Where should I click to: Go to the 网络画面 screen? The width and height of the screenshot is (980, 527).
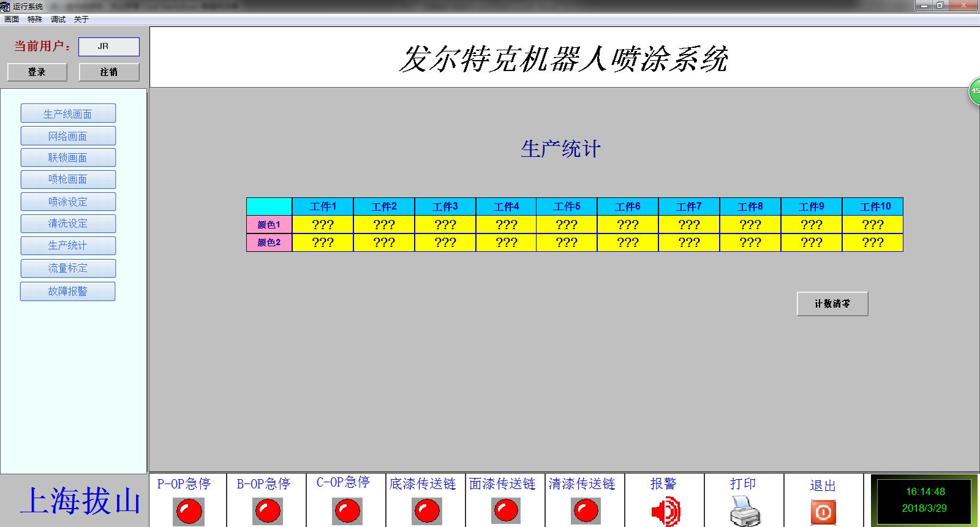[68, 136]
